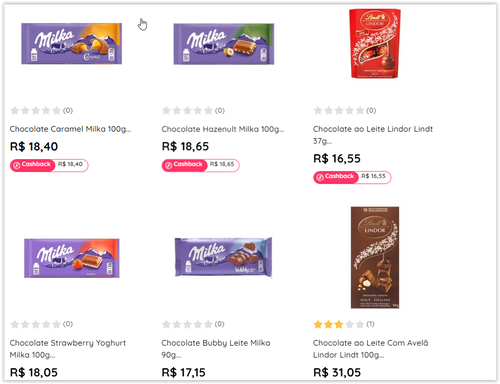Click Chocolate ao Leite Com Avelã title
This screenshot has height=384, width=500.
point(370,349)
